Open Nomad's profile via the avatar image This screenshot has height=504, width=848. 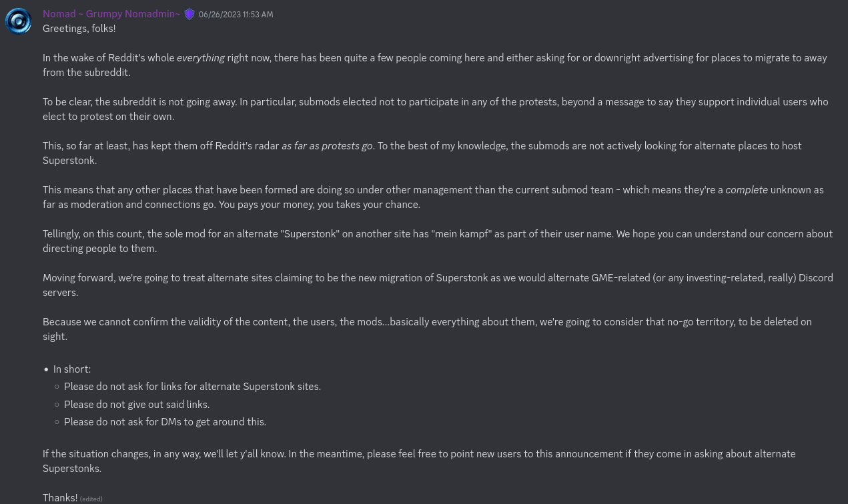(19, 21)
